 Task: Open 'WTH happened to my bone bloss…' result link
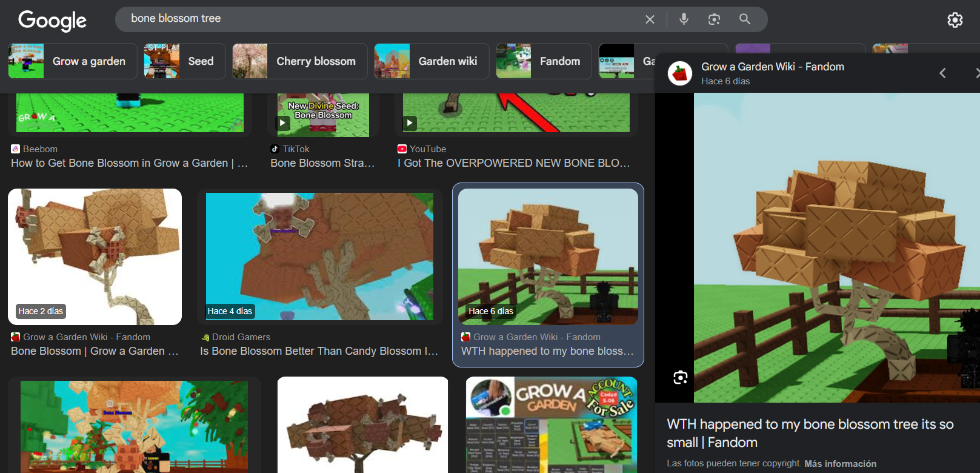tap(547, 351)
